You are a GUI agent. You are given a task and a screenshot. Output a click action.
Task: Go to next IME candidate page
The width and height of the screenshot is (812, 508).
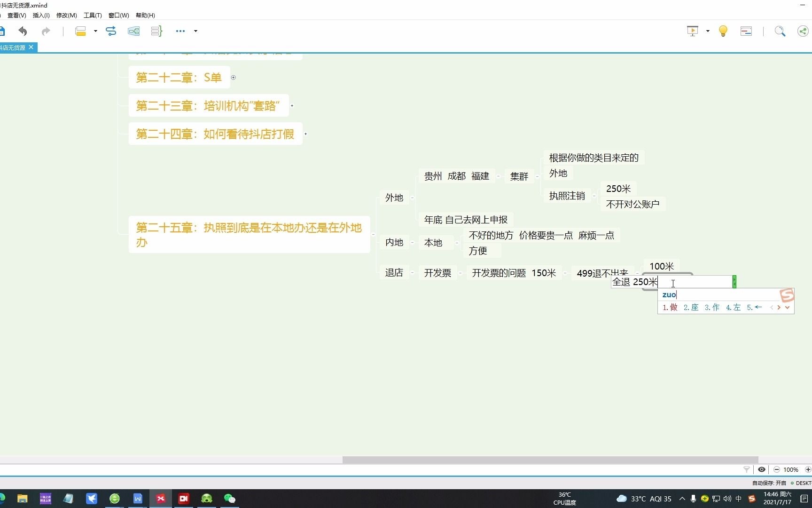(x=779, y=308)
